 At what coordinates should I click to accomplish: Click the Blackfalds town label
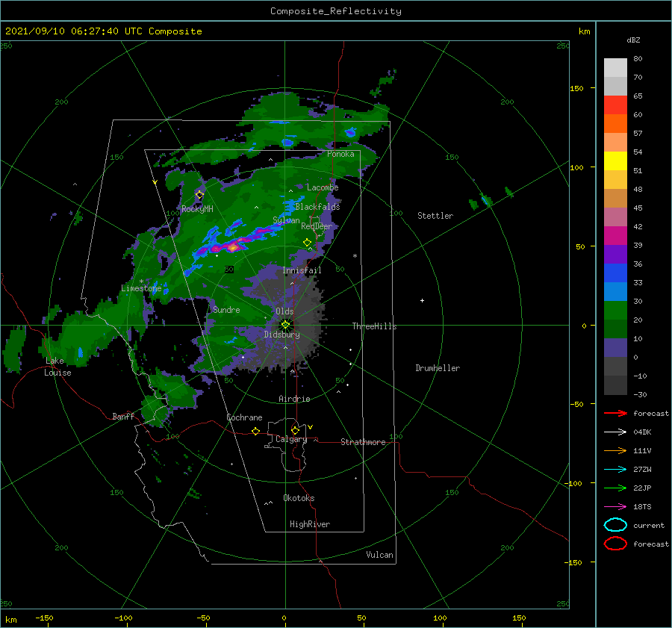click(317, 207)
